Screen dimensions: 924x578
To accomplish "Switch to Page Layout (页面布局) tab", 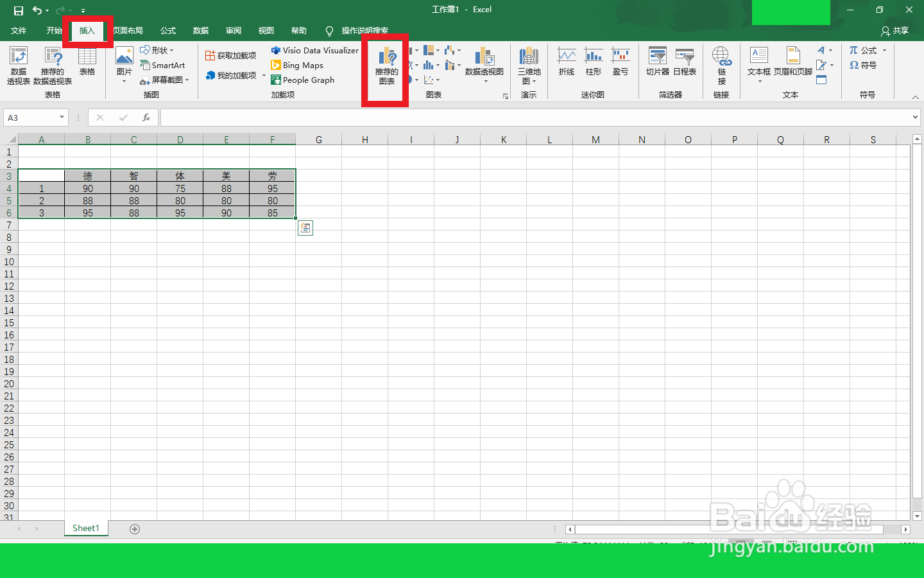I will [x=128, y=31].
